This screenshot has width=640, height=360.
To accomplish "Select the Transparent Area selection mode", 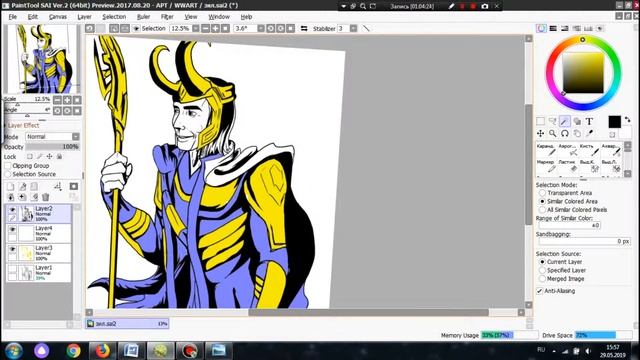I will point(542,193).
